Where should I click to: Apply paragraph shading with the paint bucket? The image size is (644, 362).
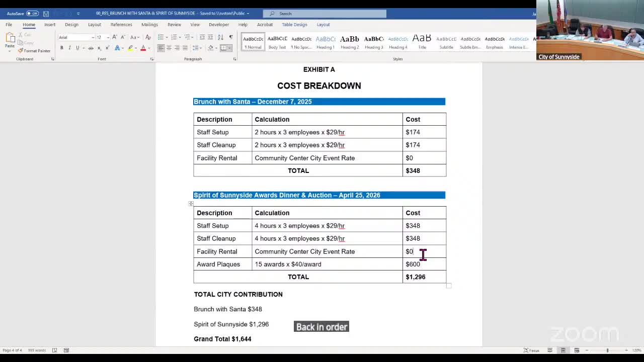coord(211,48)
